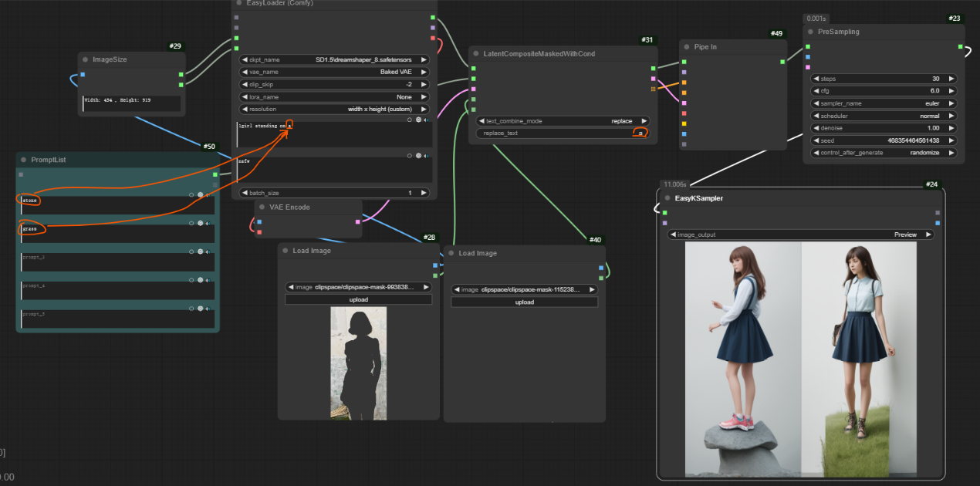Click the right arrow on the steps widget
Screen dimensions: 980x486
(x=952, y=79)
